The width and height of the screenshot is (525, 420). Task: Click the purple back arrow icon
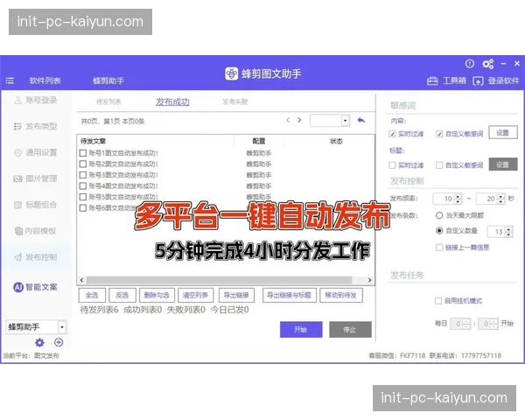point(360,120)
